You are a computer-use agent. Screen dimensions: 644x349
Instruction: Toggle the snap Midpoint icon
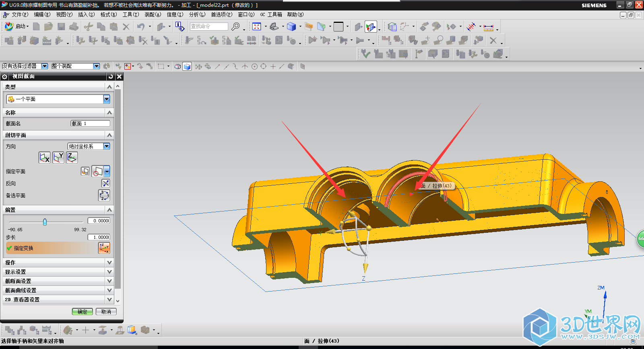click(x=226, y=66)
